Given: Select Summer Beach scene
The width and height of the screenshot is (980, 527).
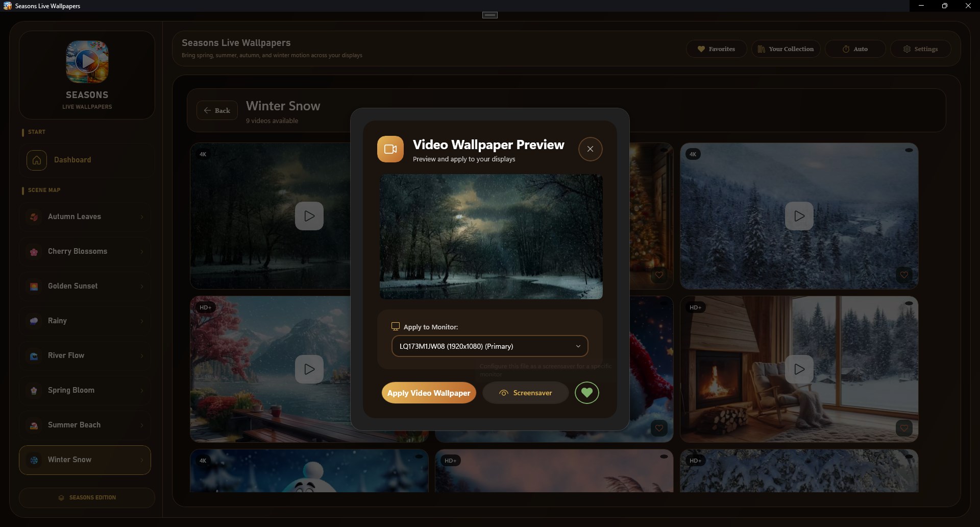Looking at the screenshot, I should pos(85,425).
